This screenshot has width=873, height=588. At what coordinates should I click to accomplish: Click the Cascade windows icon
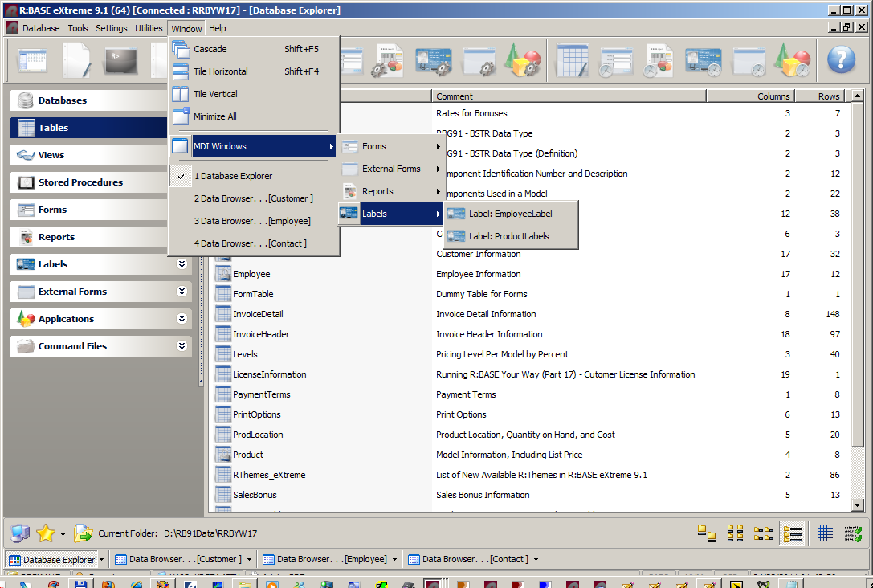click(x=181, y=49)
